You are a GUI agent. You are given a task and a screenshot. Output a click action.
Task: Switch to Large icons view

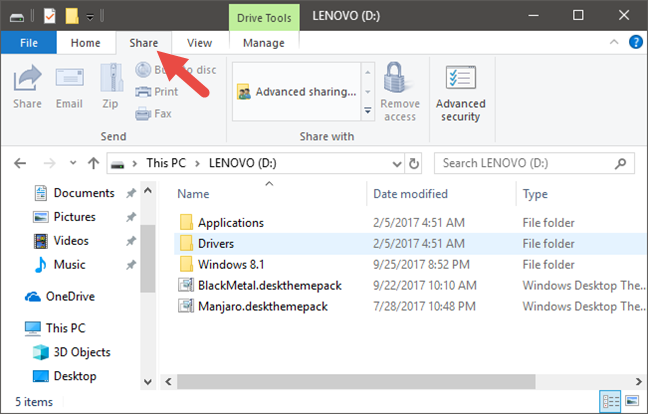pyautogui.click(x=632, y=401)
